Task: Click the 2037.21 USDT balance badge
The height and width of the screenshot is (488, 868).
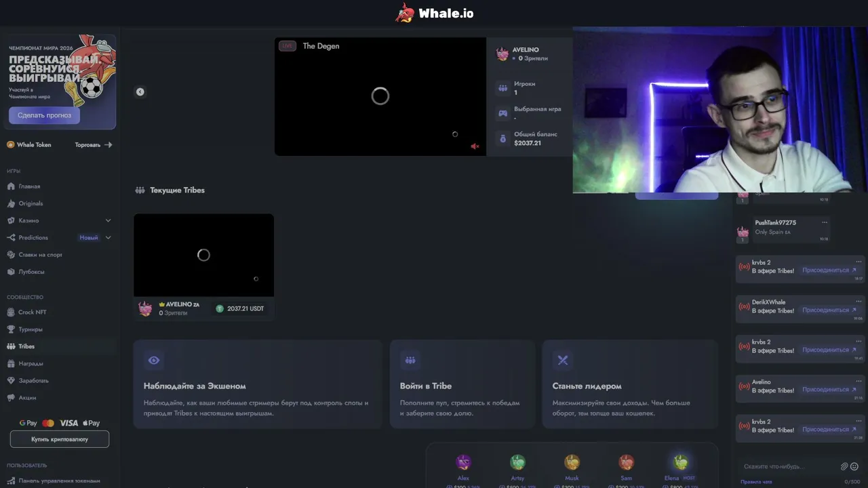Action: click(241, 308)
